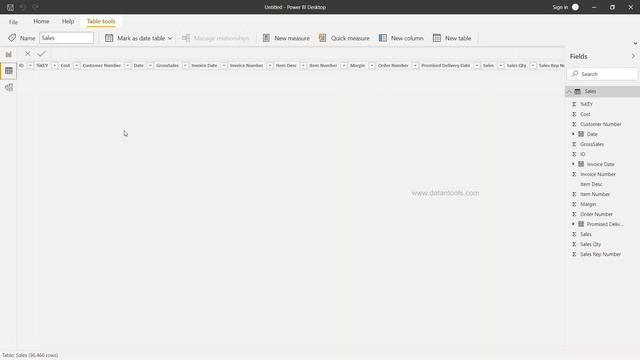The width and height of the screenshot is (640, 360).
Task: Click sigma icon beside GrossSales field
Action: pyautogui.click(x=574, y=144)
